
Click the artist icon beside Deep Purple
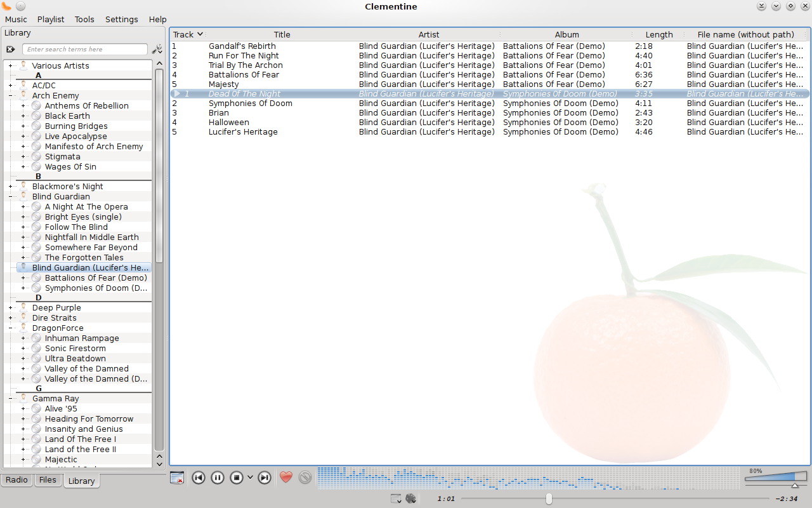(x=23, y=307)
